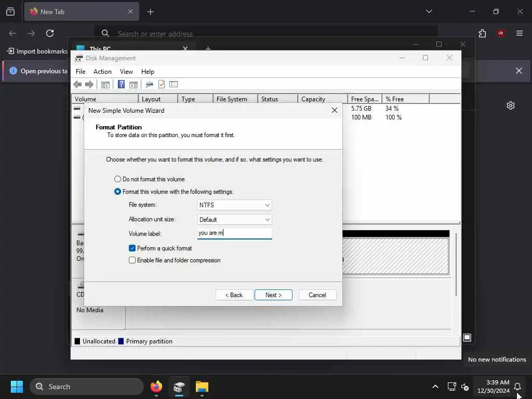Click the Windows Start button
532x399 pixels.
pyautogui.click(x=17, y=387)
